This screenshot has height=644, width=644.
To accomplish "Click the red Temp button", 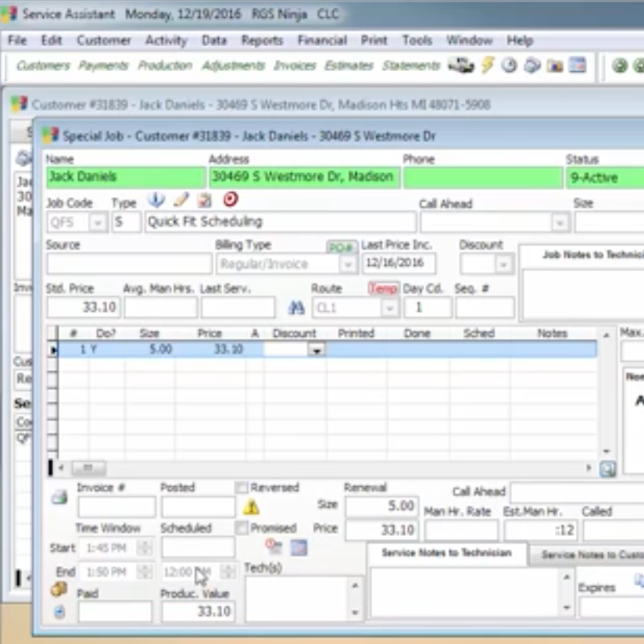I will (383, 289).
